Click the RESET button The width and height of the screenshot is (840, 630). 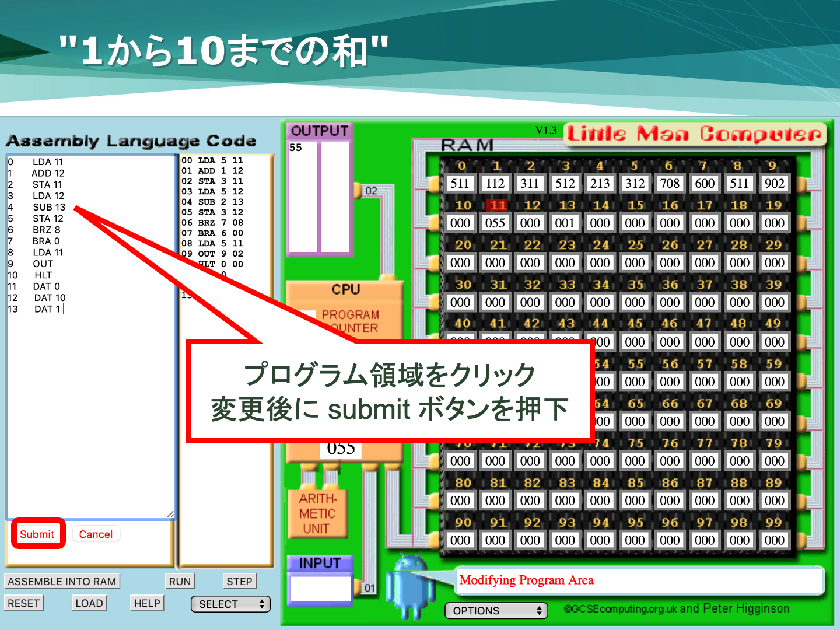[x=24, y=603]
